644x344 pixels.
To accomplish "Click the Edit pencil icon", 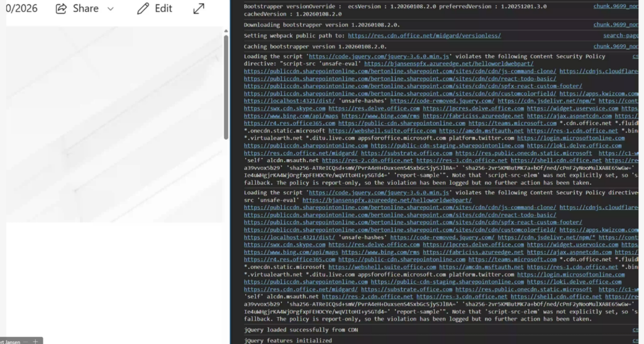I will (143, 9).
